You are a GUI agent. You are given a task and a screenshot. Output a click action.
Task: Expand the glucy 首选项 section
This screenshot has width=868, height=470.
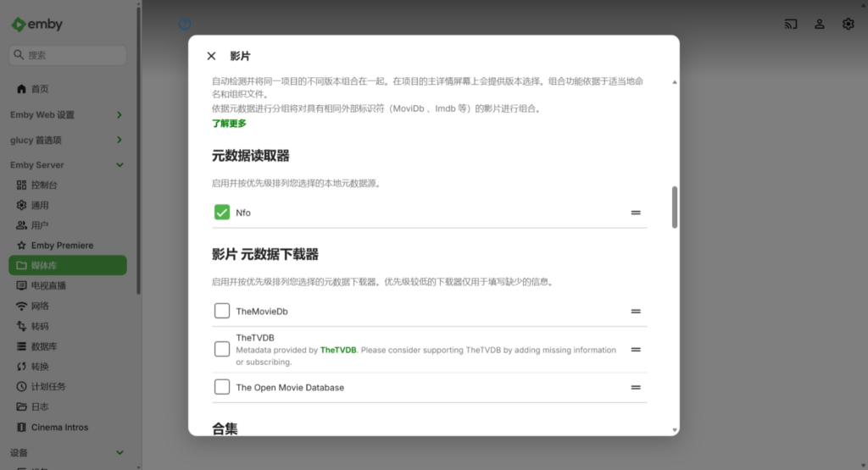pyautogui.click(x=119, y=140)
